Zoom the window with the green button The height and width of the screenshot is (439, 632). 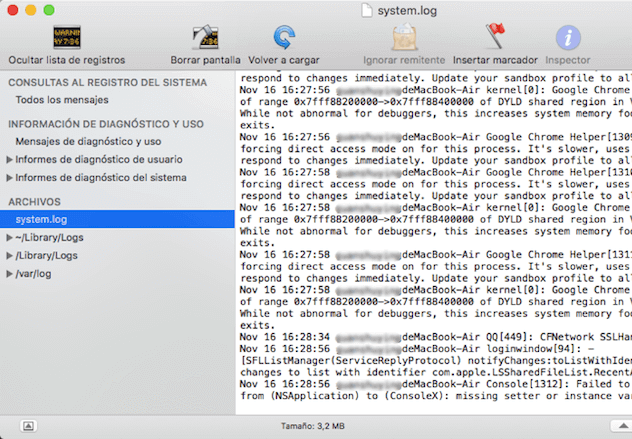49,10
